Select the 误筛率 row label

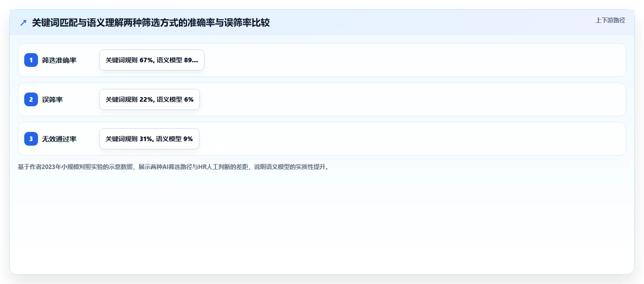(52, 99)
